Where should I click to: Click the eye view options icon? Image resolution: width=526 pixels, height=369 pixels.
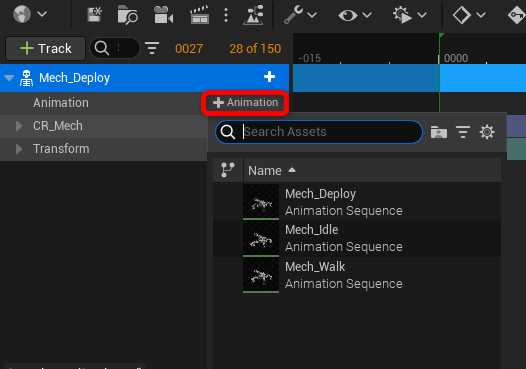click(x=348, y=15)
